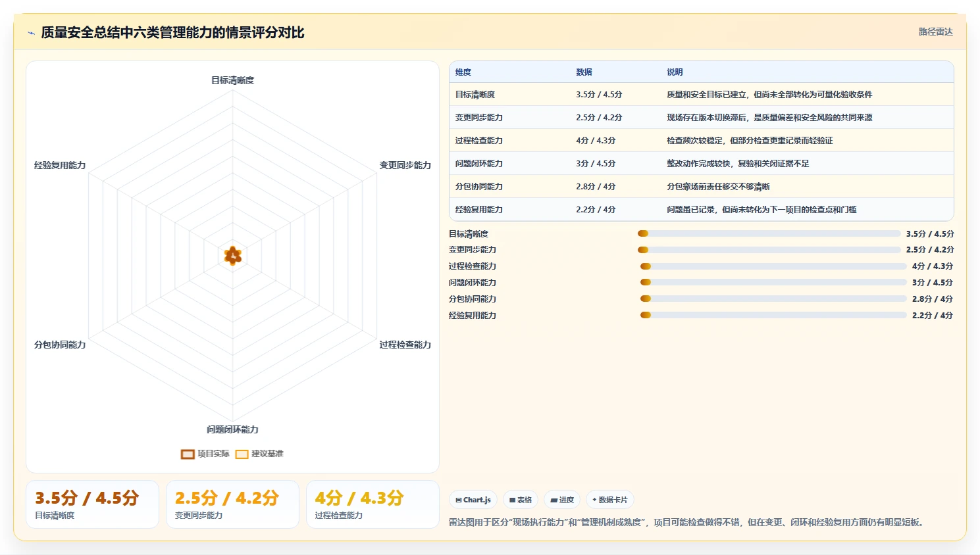Toggle the 项目实际 legend swatch
The width and height of the screenshot is (980, 555).
(x=188, y=454)
